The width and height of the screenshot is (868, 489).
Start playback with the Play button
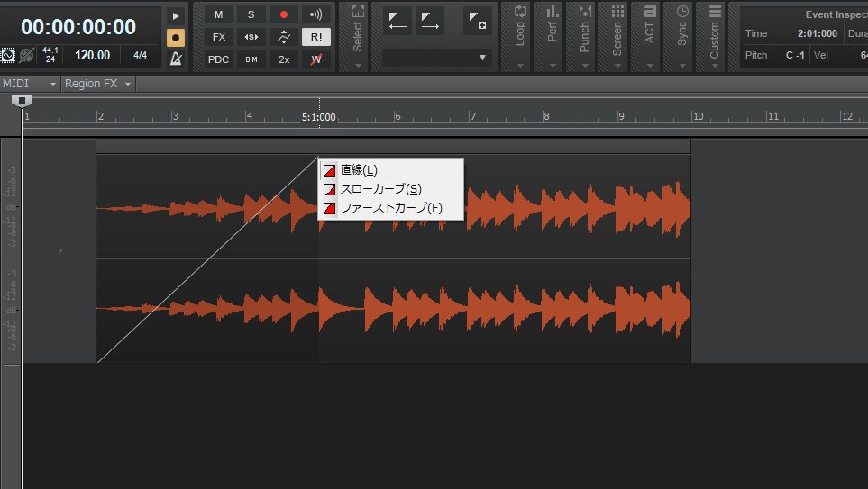coord(176,16)
